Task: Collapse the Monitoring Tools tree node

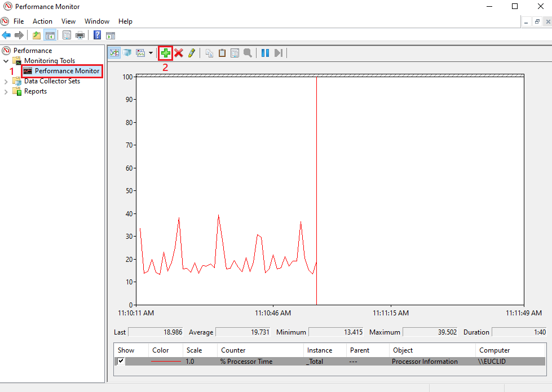Action: (x=6, y=61)
